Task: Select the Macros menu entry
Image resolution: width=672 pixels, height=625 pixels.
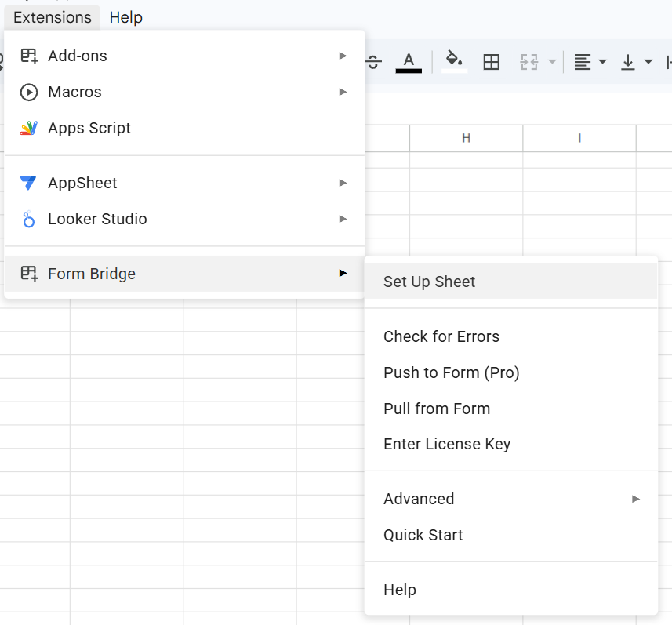Action: (185, 92)
